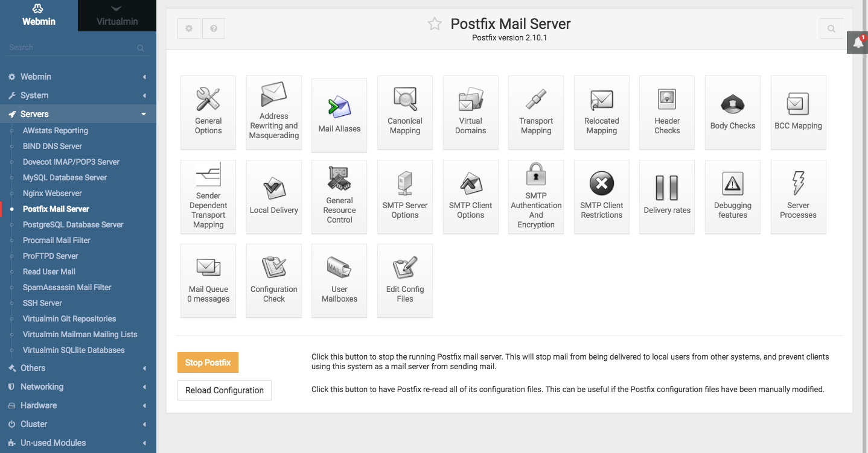Open Debugging features

click(733, 197)
